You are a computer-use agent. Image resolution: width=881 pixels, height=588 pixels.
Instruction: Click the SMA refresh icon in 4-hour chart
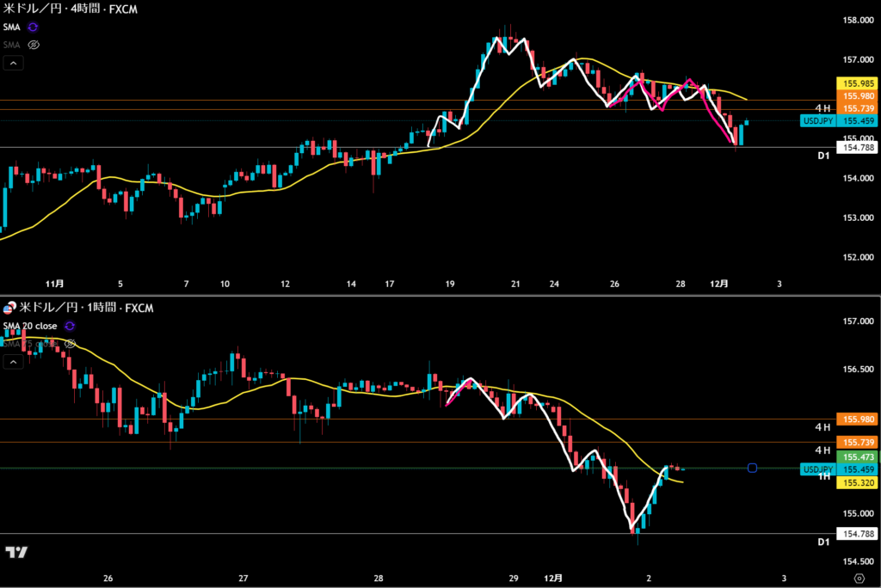(x=34, y=27)
